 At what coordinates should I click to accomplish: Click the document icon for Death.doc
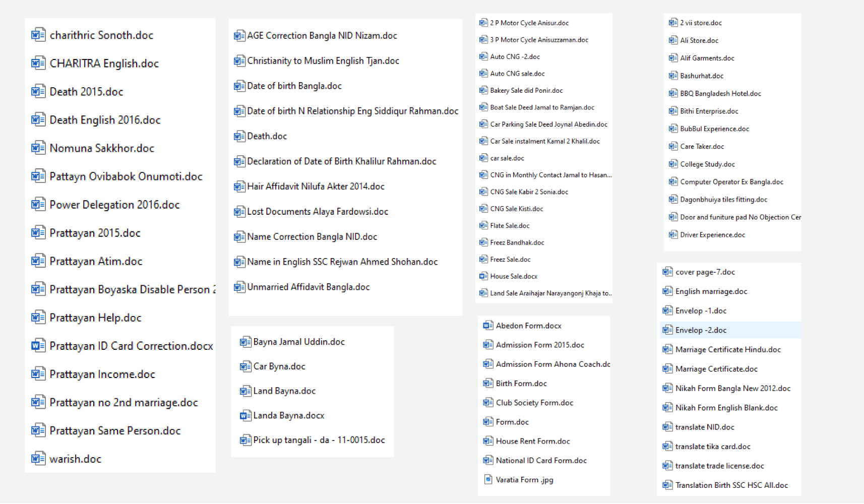coord(239,137)
